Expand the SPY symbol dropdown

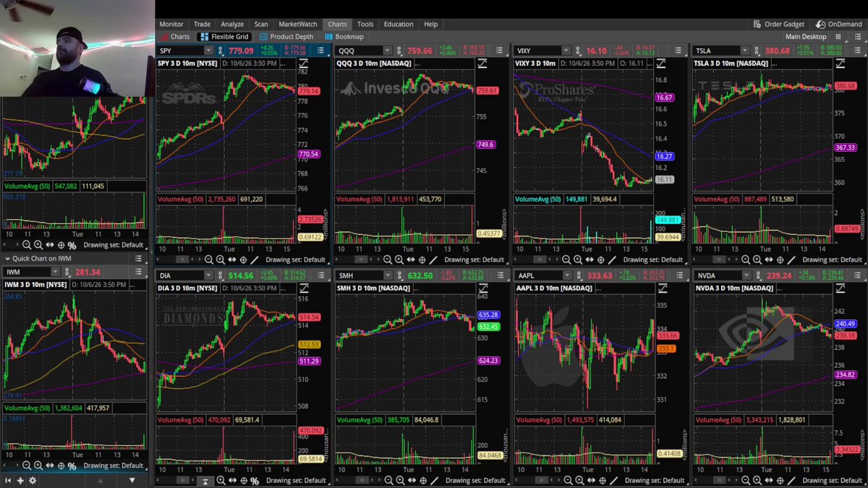click(208, 51)
